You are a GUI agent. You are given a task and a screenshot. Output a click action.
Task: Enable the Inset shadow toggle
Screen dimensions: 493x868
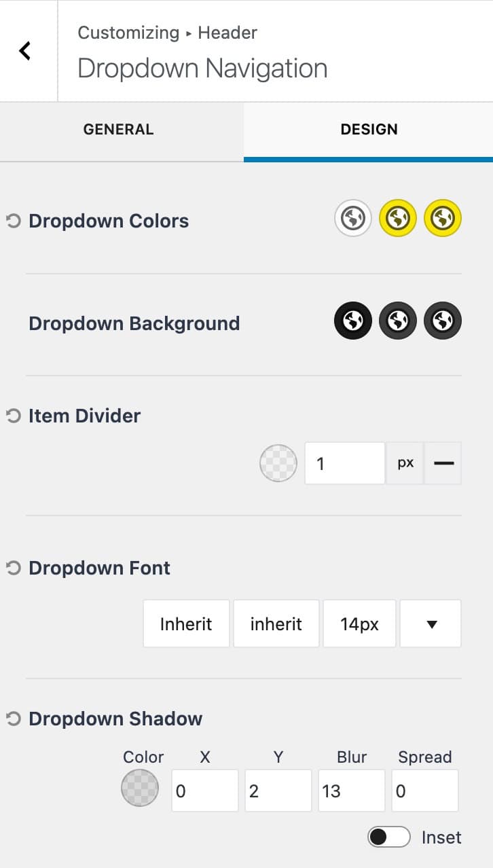[x=388, y=837]
